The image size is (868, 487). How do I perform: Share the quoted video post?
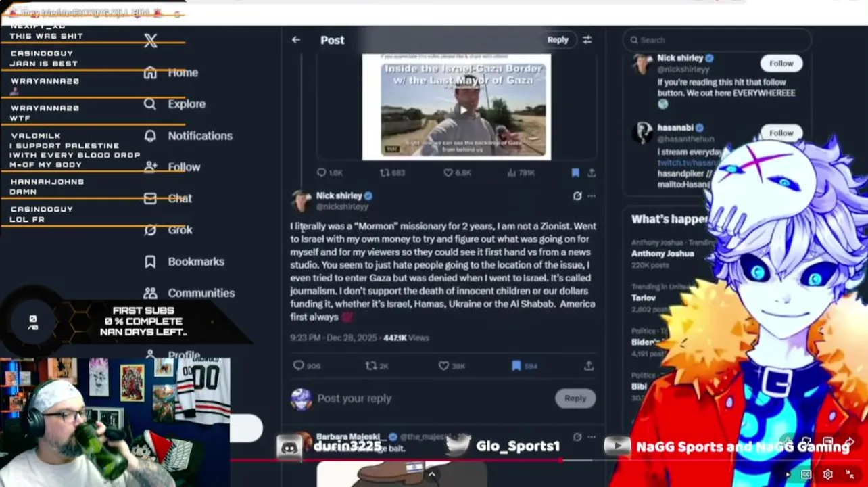pyautogui.click(x=592, y=173)
